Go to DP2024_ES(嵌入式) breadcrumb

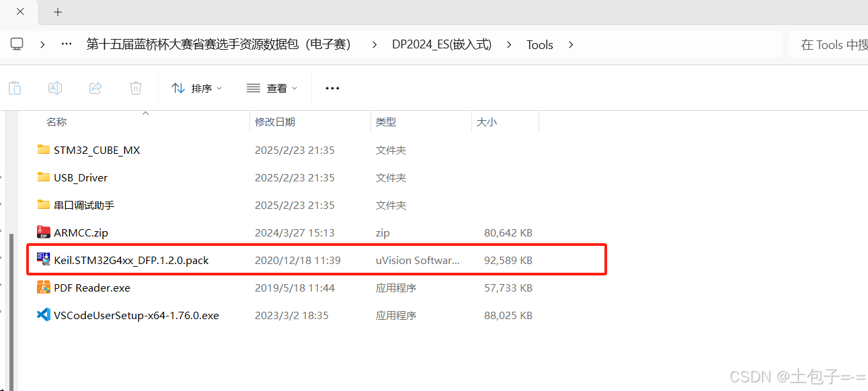(x=442, y=44)
